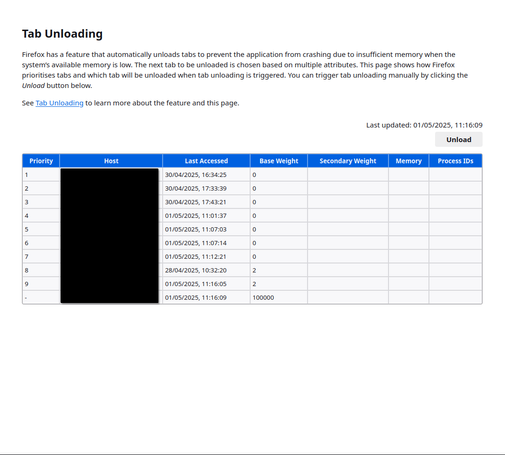
Task: Click priority number 5 cell
Action: coord(41,229)
